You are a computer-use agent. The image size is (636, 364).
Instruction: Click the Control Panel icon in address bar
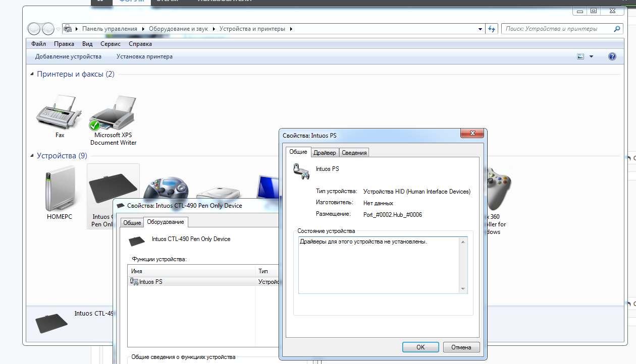point(68,29)
